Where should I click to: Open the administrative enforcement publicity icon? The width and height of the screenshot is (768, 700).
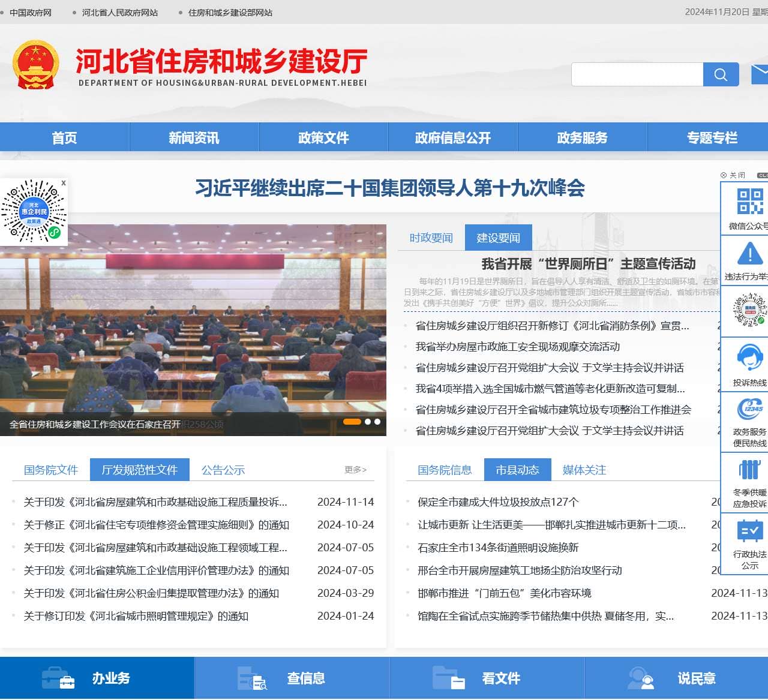(749, 532)
